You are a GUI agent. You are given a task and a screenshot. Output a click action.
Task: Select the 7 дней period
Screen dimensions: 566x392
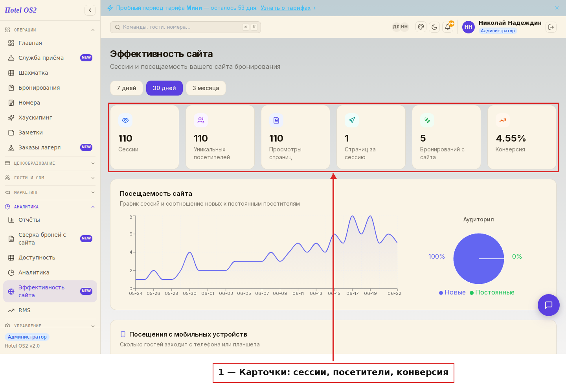coord(127,88)
